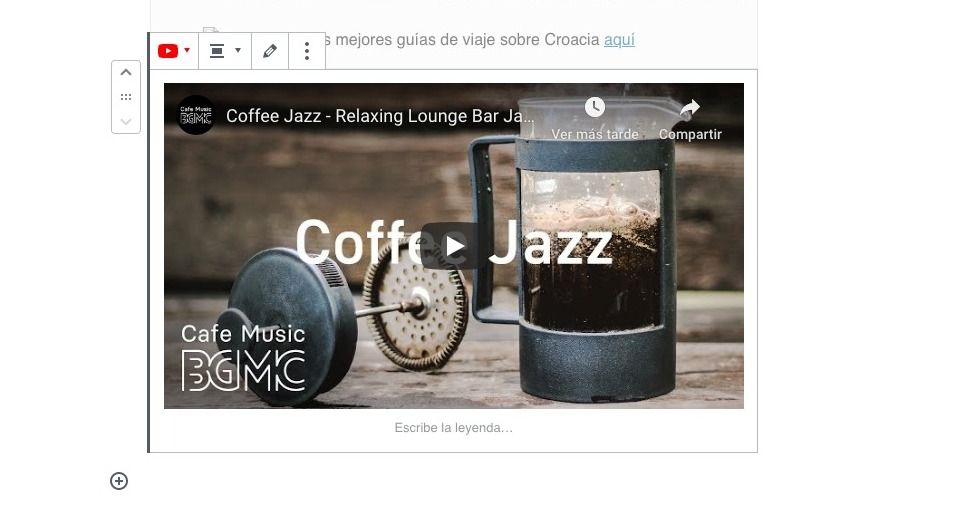
Task: Click the drag handle dots icon
Action: coord(126,97)
